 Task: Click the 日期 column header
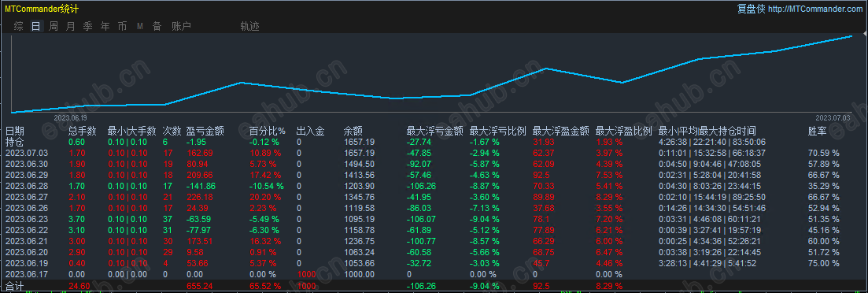click(15, 132)
